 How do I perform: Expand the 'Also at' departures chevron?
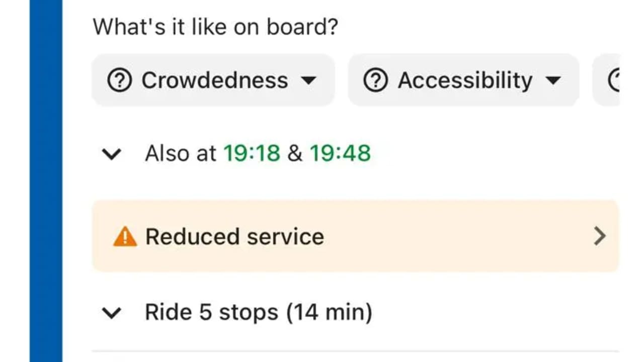111,154
